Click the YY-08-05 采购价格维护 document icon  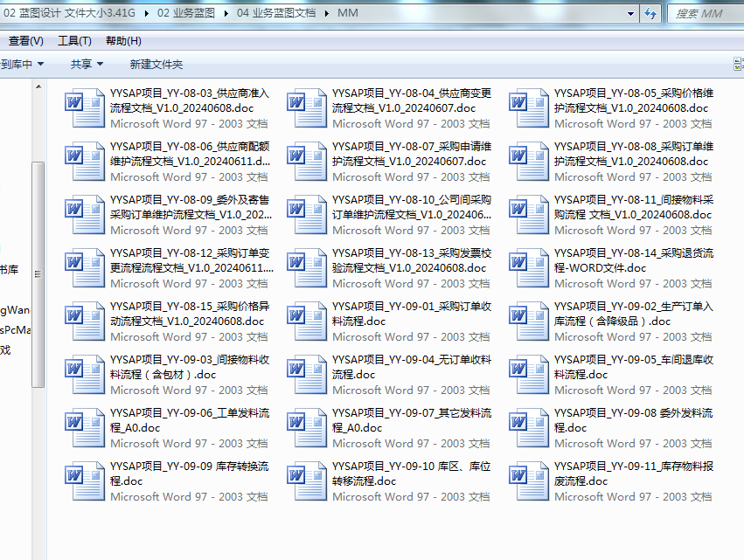tap(529, 107)
